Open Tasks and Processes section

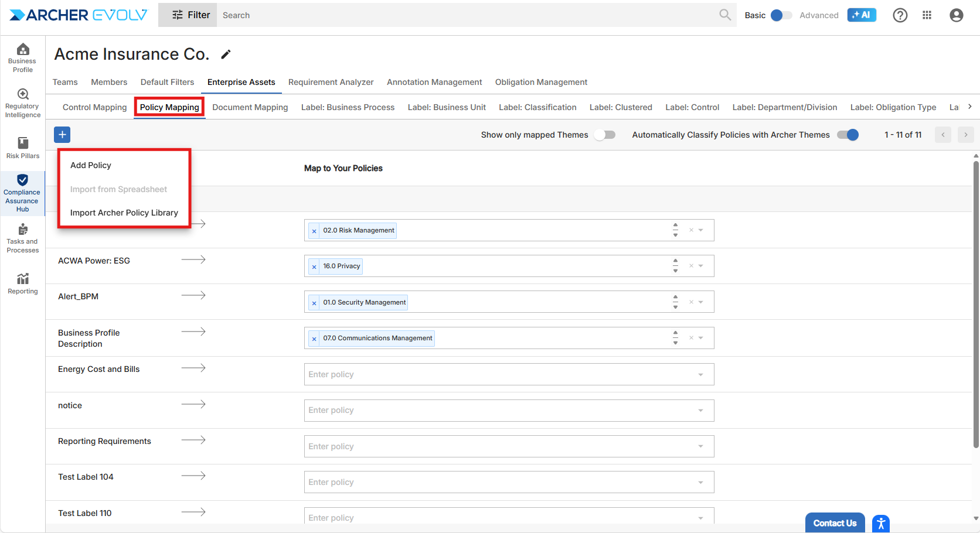22,238
